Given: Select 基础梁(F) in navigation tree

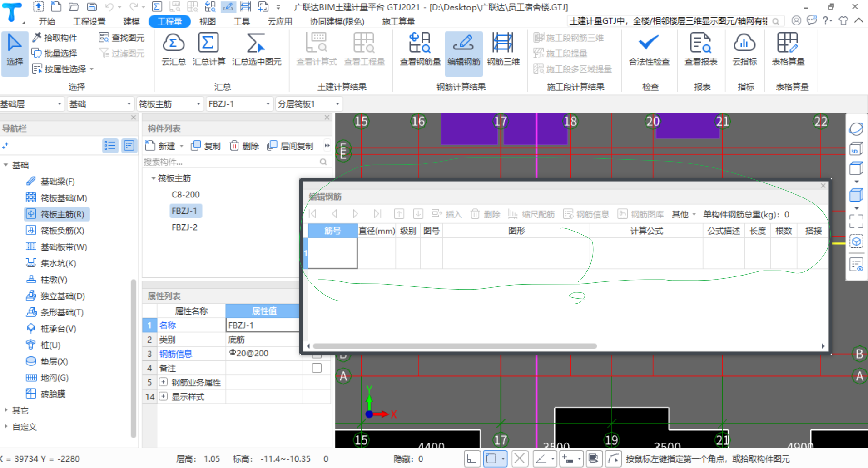Looking at the screenshot, I should (50, 182).
